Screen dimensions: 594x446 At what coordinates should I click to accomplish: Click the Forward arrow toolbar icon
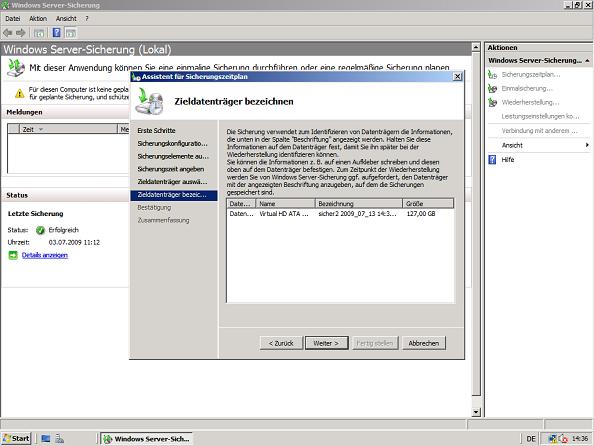click(x=20, y=33)
